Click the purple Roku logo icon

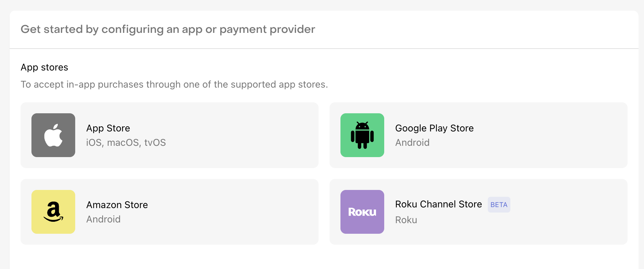point(362,212)
